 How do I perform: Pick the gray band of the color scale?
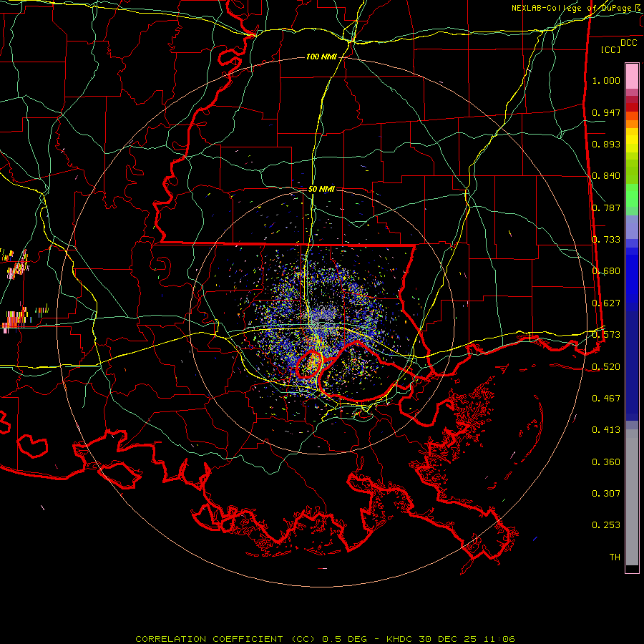pyautogui.click(x=632, y=497)
